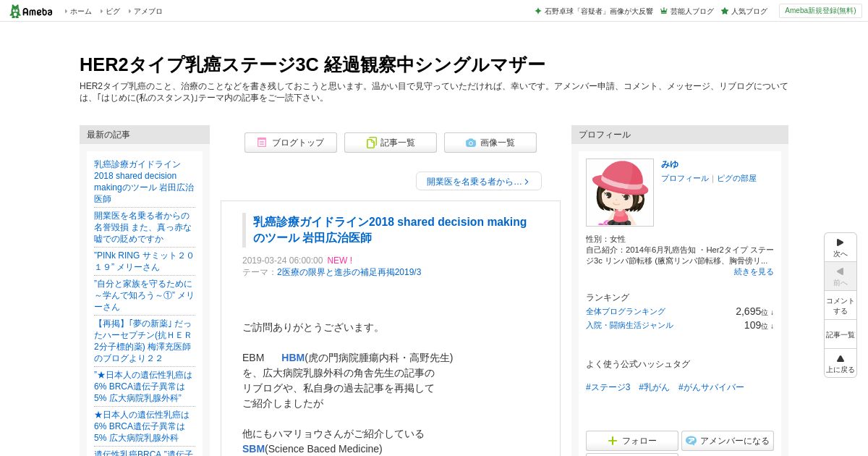Expand profile with 続きを見る

pos(754,271)
